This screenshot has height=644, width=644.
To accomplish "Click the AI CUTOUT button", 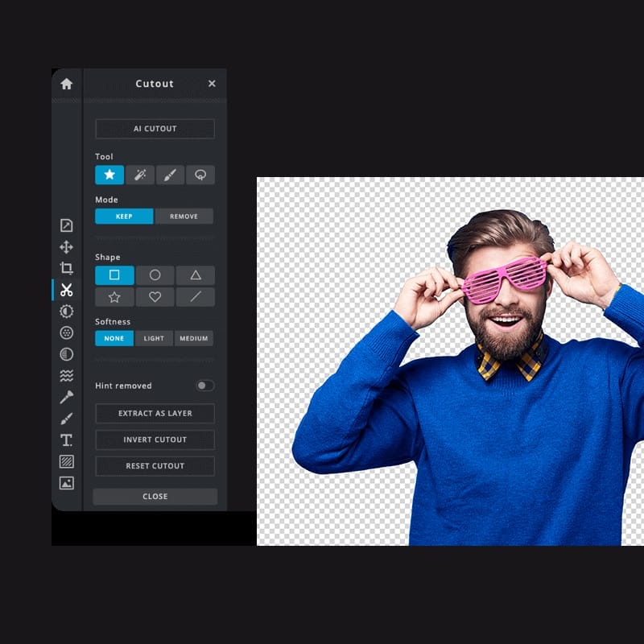I will pyautogui.click(x=155, y=129).
